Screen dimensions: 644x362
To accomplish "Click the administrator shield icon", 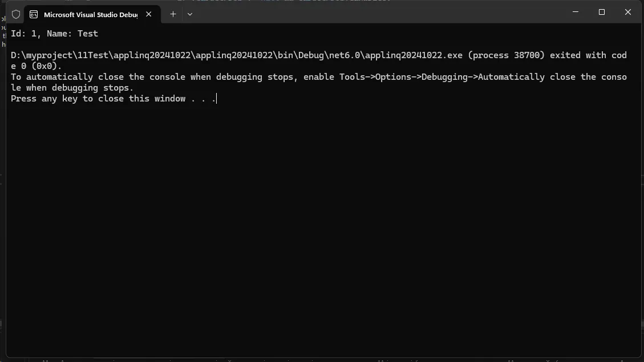I will pos(16,14).
